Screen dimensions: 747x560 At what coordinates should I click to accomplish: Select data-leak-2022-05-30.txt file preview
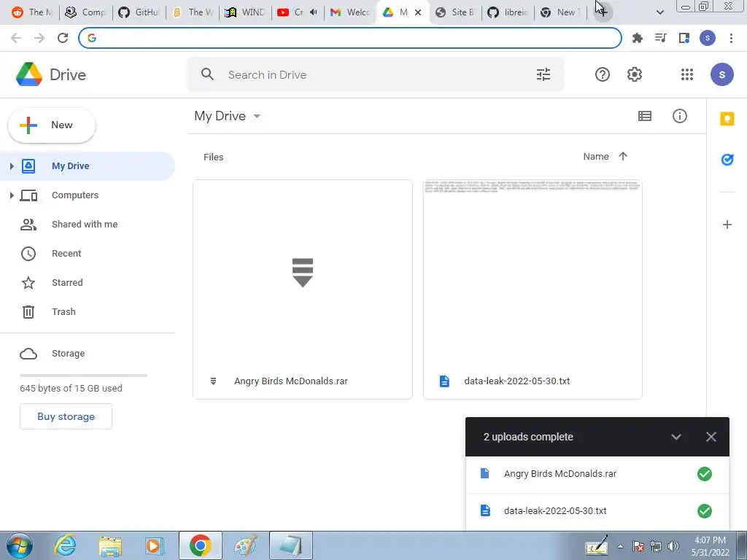533,289
